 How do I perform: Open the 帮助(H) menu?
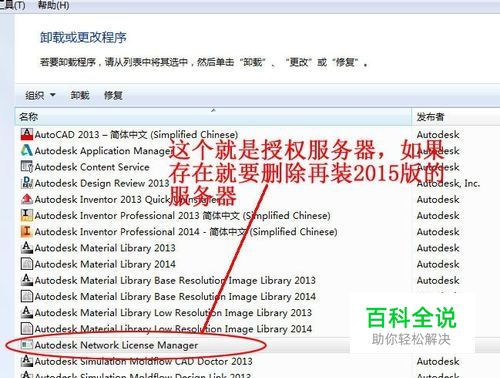pyautogui.click(x=53, y=5)
